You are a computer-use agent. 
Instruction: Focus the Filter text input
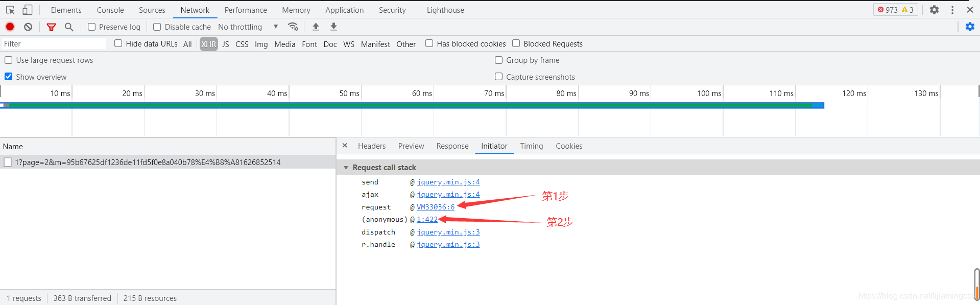54,43
